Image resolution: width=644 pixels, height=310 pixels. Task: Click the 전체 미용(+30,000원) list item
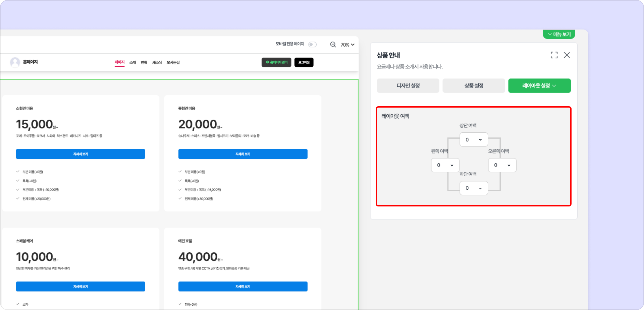point(199,199)
